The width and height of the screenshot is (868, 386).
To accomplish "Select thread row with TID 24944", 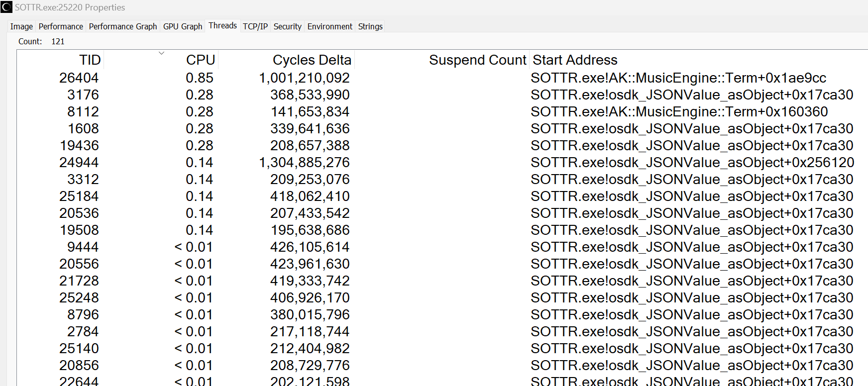I will [442, 162].
